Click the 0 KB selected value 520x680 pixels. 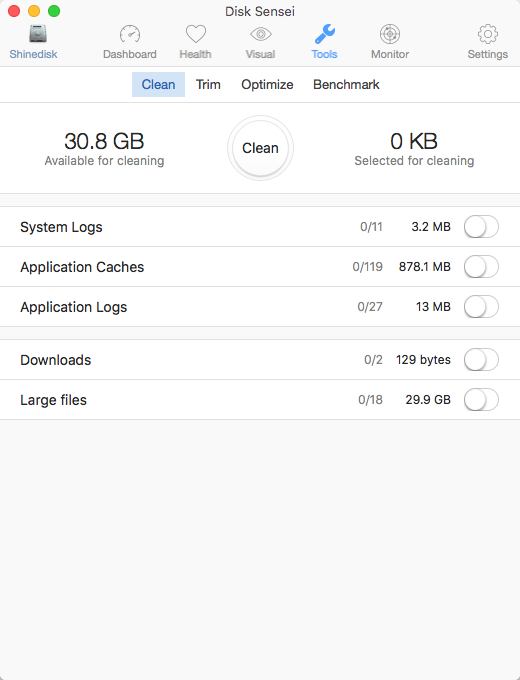click(414, 141)
